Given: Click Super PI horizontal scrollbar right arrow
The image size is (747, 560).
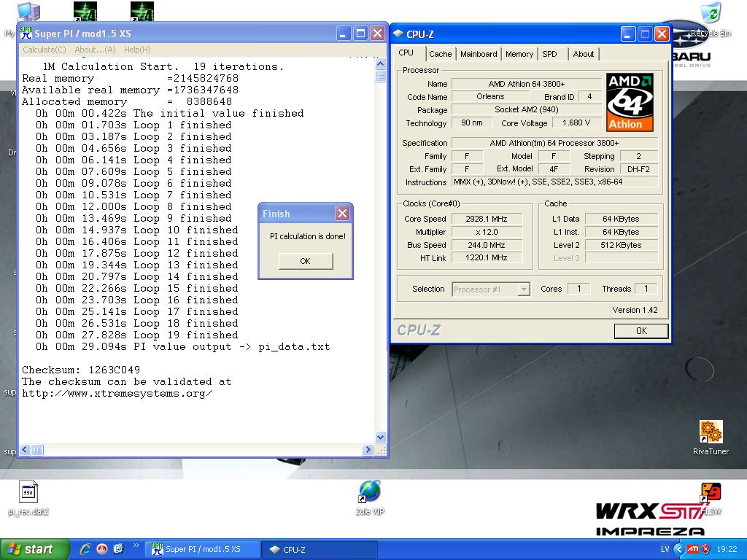Looking at the screenshot, I should click(368, 449).
